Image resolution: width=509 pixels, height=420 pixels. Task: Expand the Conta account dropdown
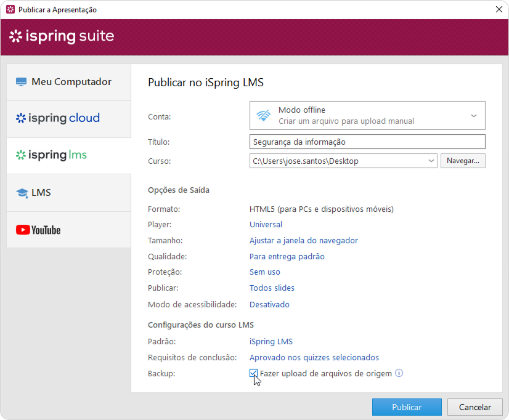click(473, 116)
